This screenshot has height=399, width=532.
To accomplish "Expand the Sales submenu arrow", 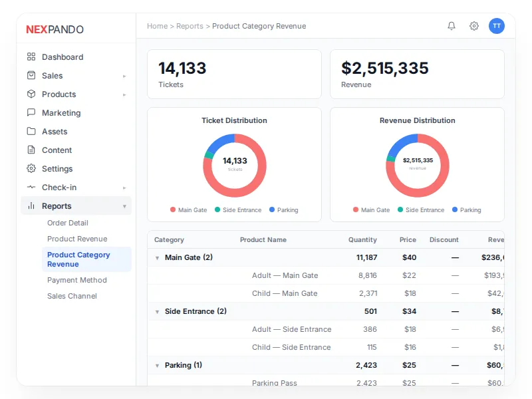I will 124,76.
